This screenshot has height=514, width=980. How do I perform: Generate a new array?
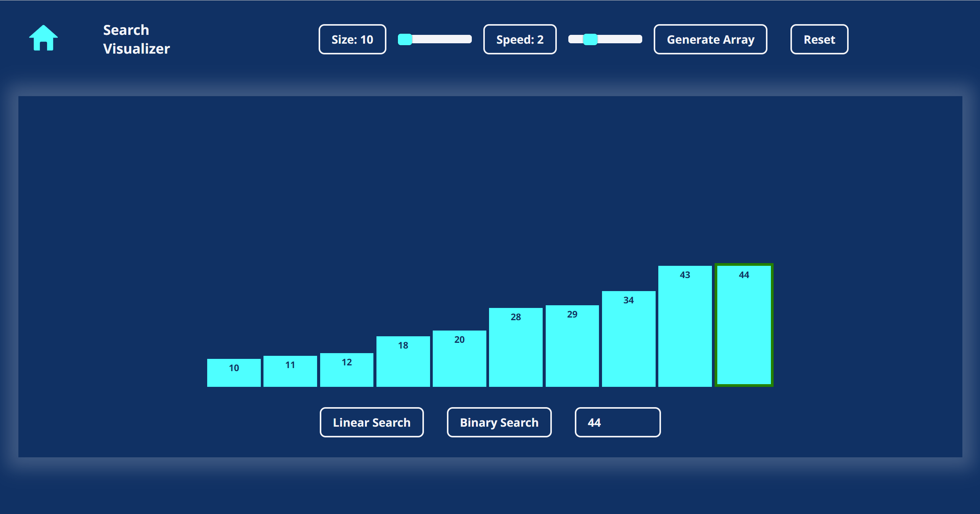point(710,39)
